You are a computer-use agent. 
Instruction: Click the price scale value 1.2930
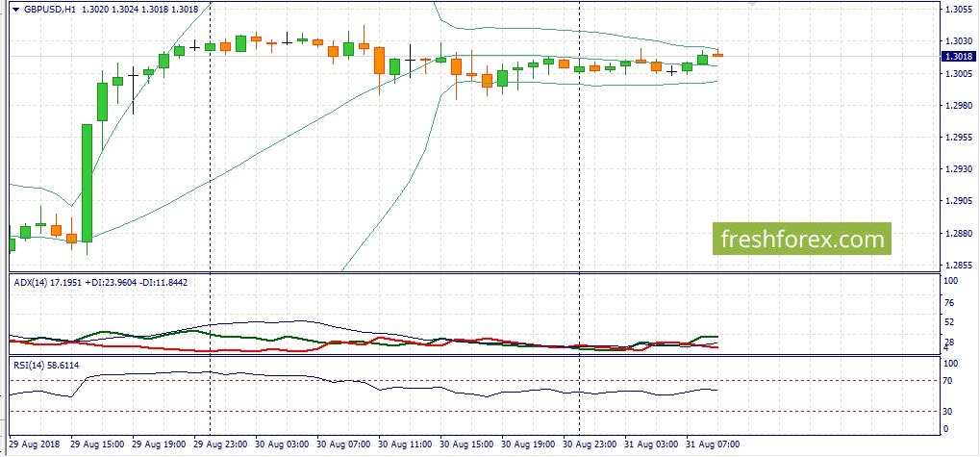coord(958,168)
